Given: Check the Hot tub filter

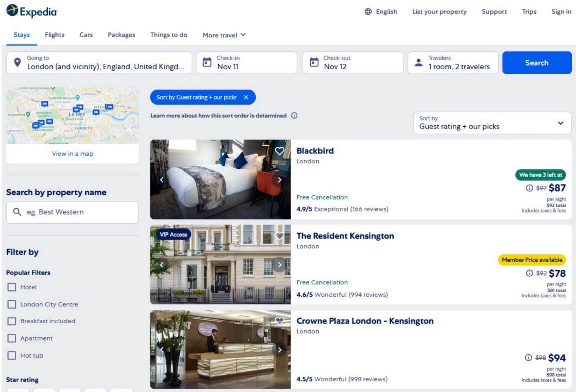Looking at the screenshot, I should 12,355.
